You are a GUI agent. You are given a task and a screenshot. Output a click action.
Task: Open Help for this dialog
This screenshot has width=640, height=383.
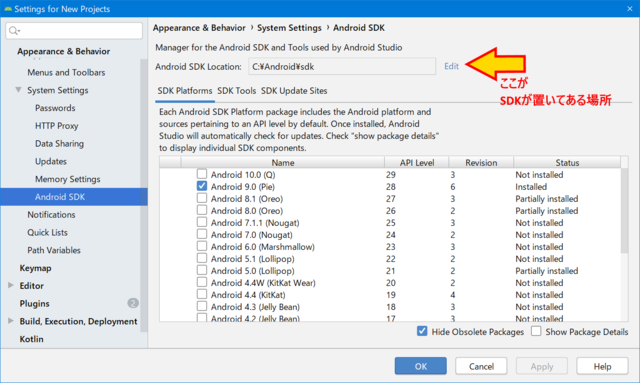coord(602,366)
